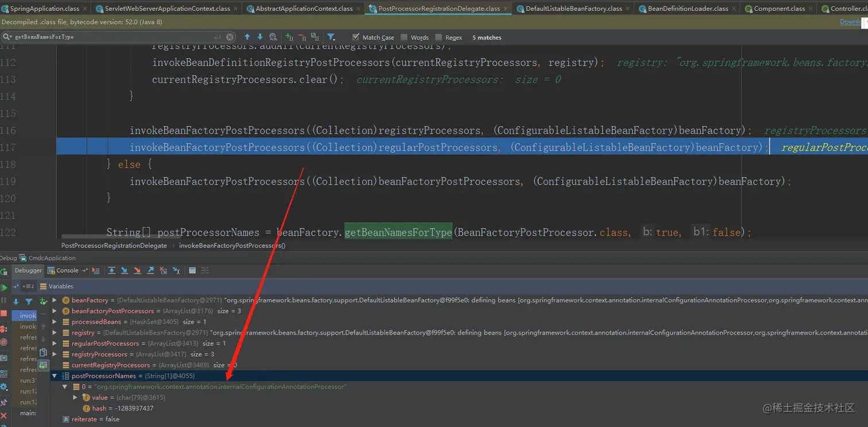
Task: Click camera thread dump icon
Action: click(3, 358)
